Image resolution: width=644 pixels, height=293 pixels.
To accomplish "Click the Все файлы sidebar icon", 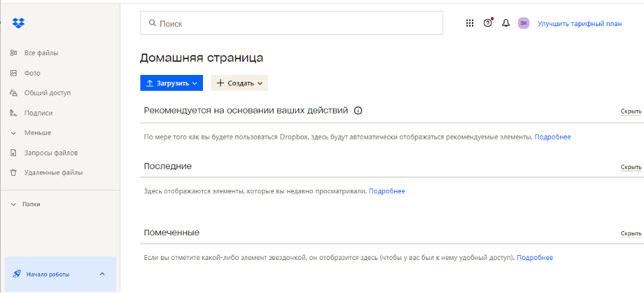I will click(x=13, y=53).
